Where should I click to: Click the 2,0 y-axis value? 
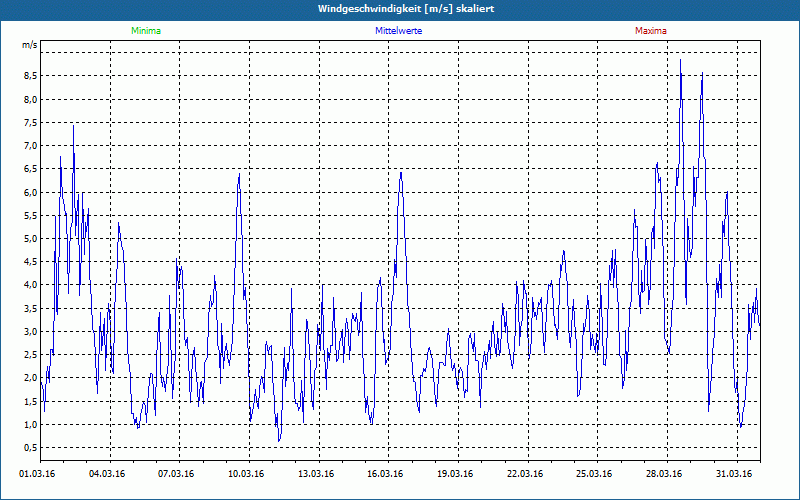click(x=31, y=378)
